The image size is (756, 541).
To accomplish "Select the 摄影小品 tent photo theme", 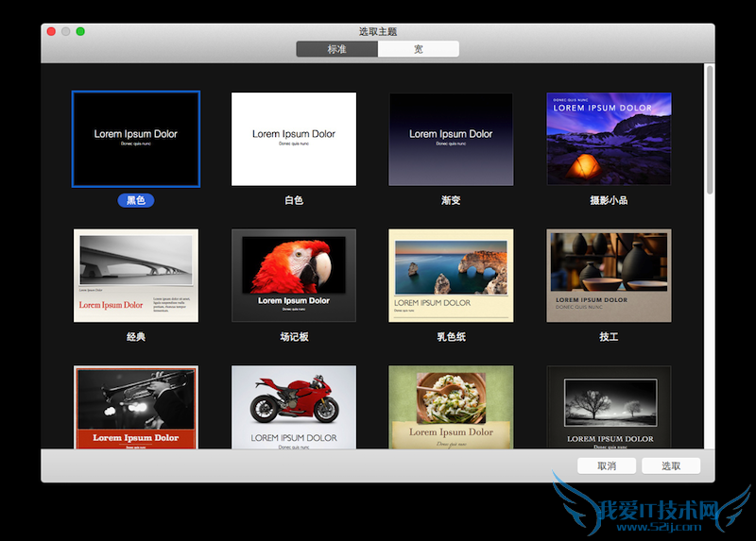I will coord(609,139).
